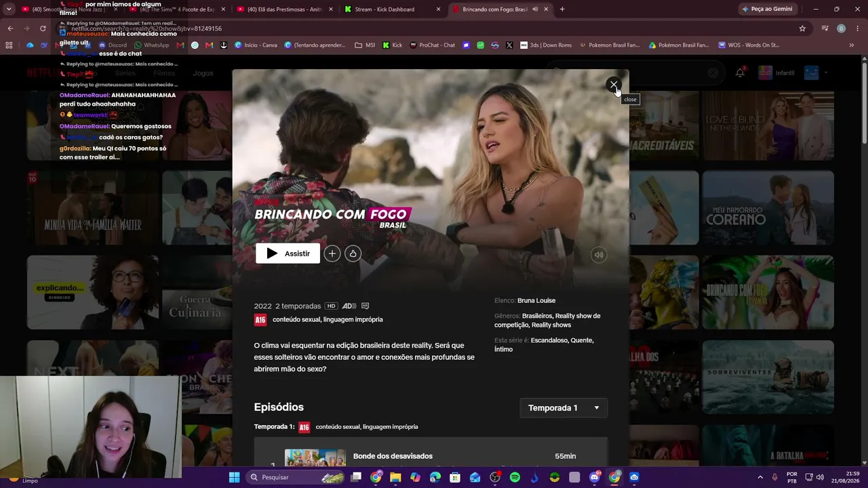The image size is (868, 488).
Task: Open the volume control in system tray
Action: (820, 477)
